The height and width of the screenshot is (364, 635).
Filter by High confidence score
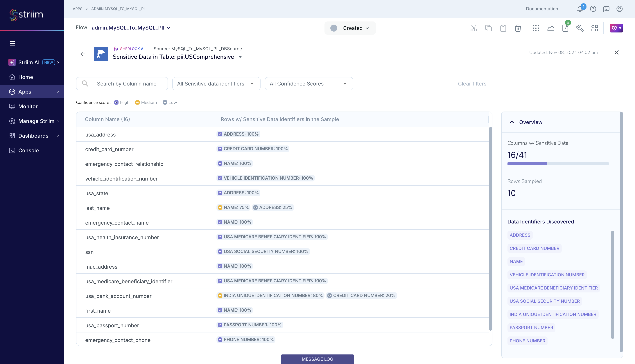121,102
